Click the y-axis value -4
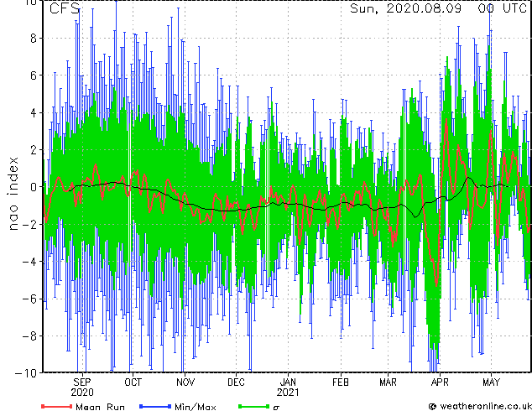This screenshot has width=532, height=411. coord(29,262)
